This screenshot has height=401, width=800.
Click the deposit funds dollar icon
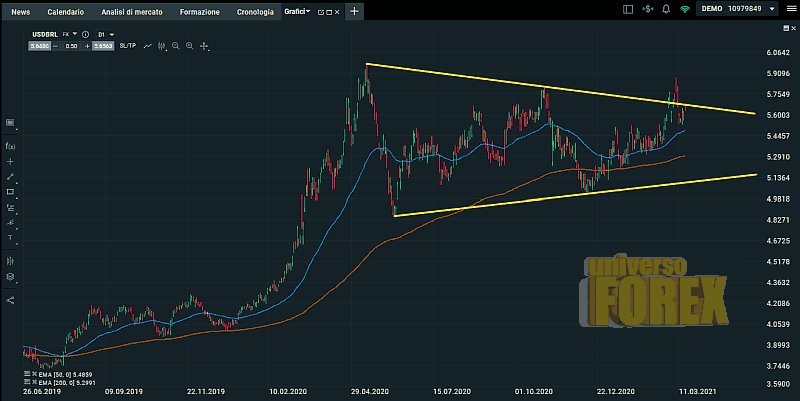point(647,8)
